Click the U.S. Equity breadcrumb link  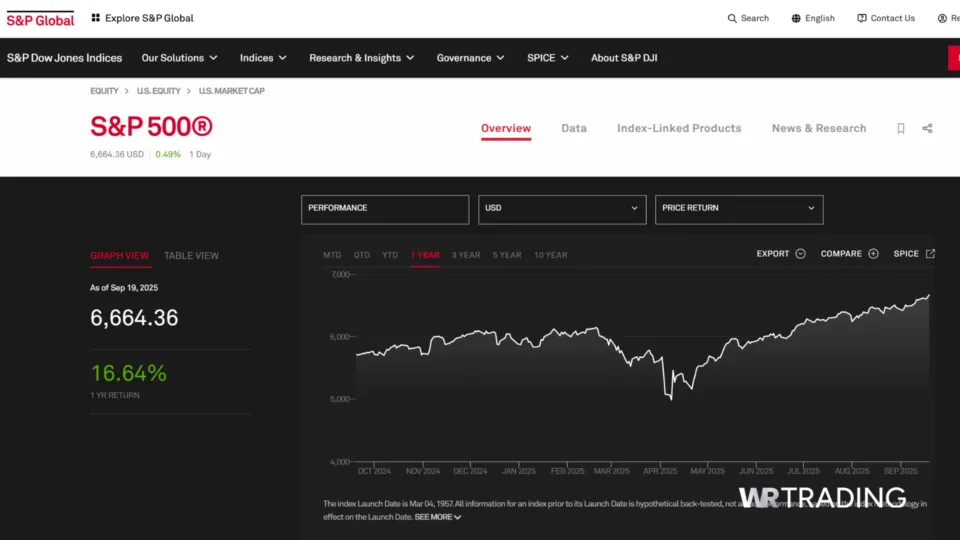pyautogui.click(x=159, y=91)
